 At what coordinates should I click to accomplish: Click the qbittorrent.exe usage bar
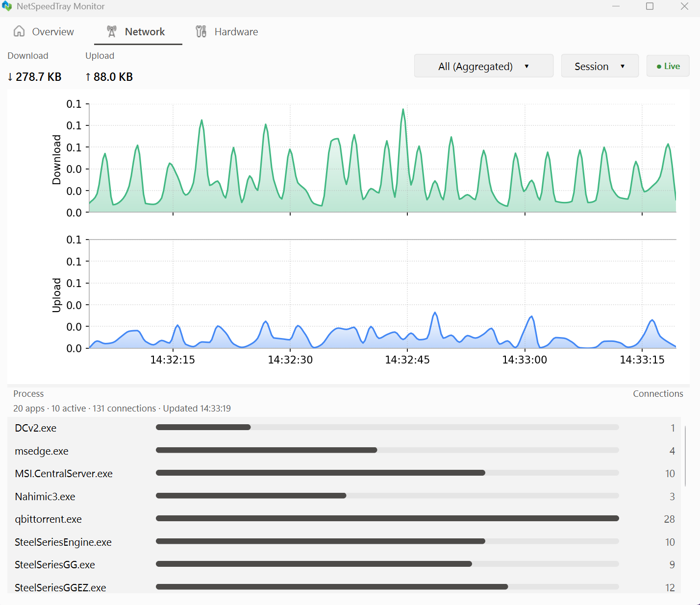click(387, 518)
